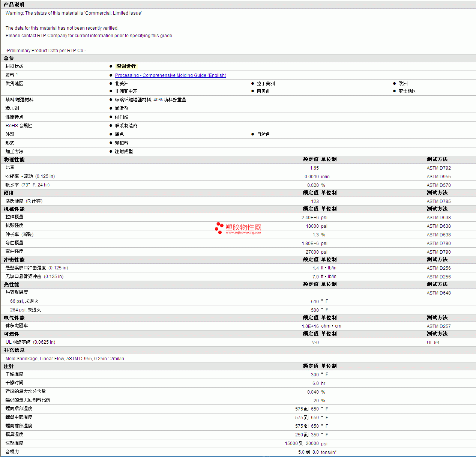476x457 pixels.
Task: Select the highlighted '限制发行' material status
Action: tap(126, 66)
